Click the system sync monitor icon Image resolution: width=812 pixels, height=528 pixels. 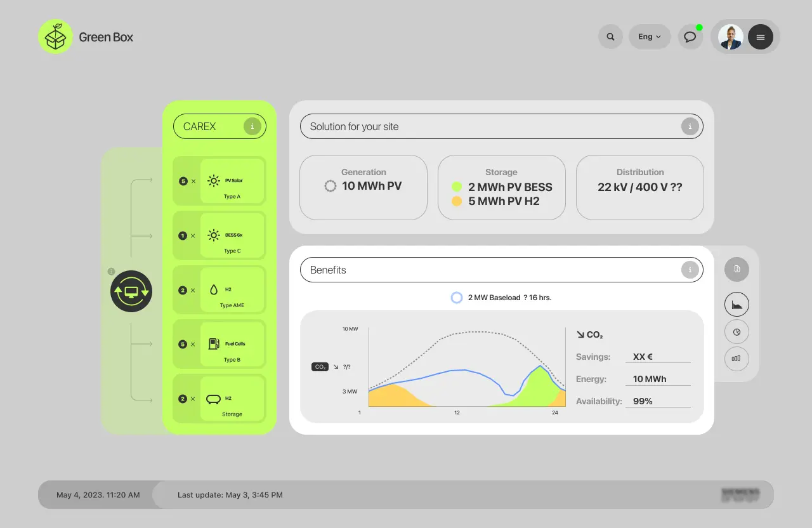click(131, 291)
